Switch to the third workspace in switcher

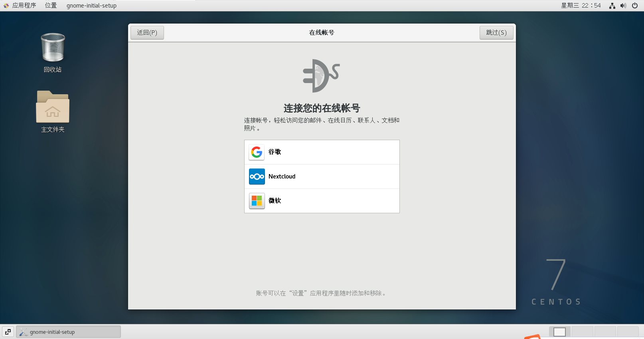[605, 332]
